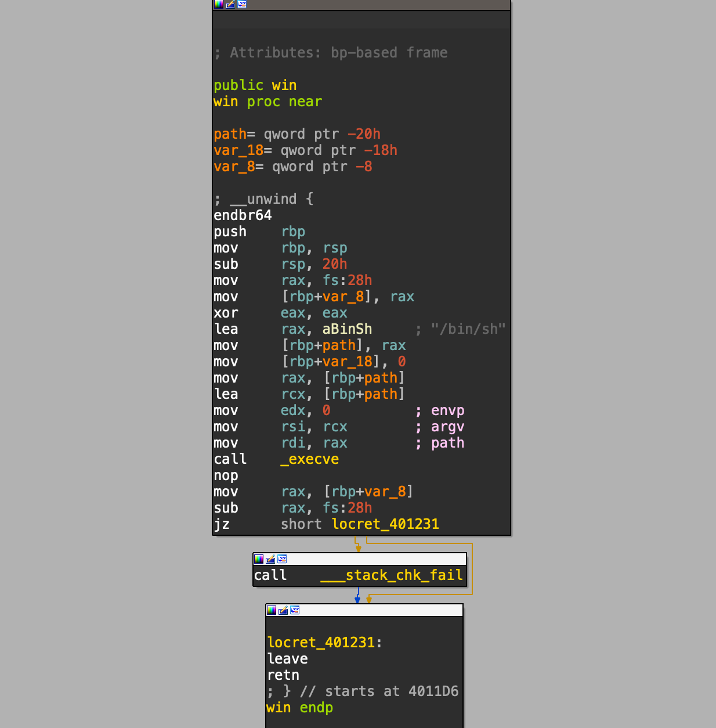Viewport: 716px width, 728px height.
Task: Edit icon on the locret_401231 block
Action: [283, 610]
